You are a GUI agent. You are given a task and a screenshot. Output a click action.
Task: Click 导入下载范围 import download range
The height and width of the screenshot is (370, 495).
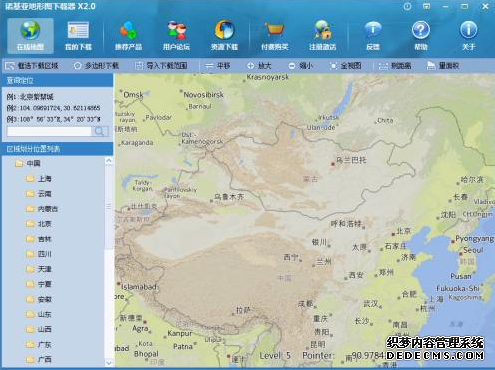161,66
